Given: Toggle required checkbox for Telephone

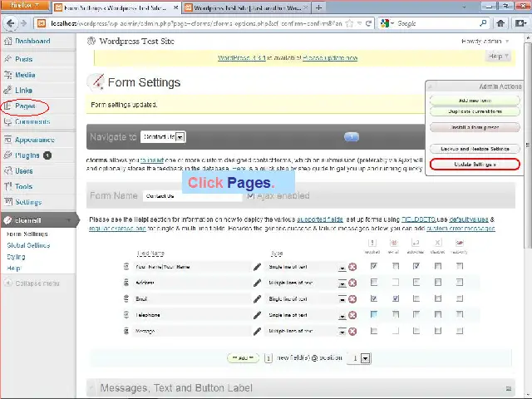Looking at the screenshot, I should pos(374,314).
